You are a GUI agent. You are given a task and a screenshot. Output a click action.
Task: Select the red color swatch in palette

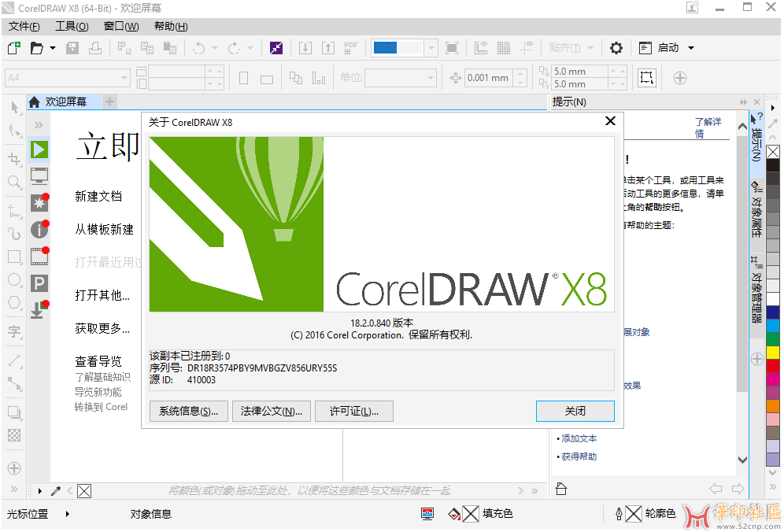point(773,365)
